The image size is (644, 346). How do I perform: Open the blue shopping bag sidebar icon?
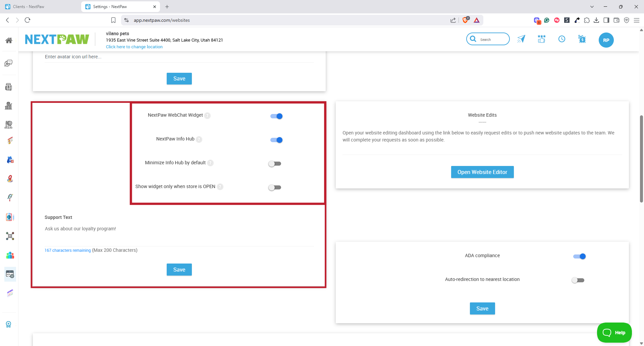pos(10,160)
